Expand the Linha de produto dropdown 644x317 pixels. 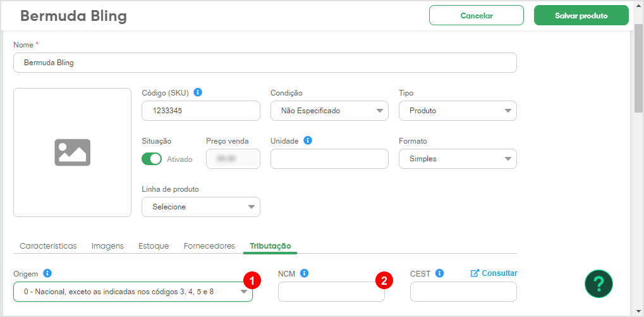coord(201,207)
